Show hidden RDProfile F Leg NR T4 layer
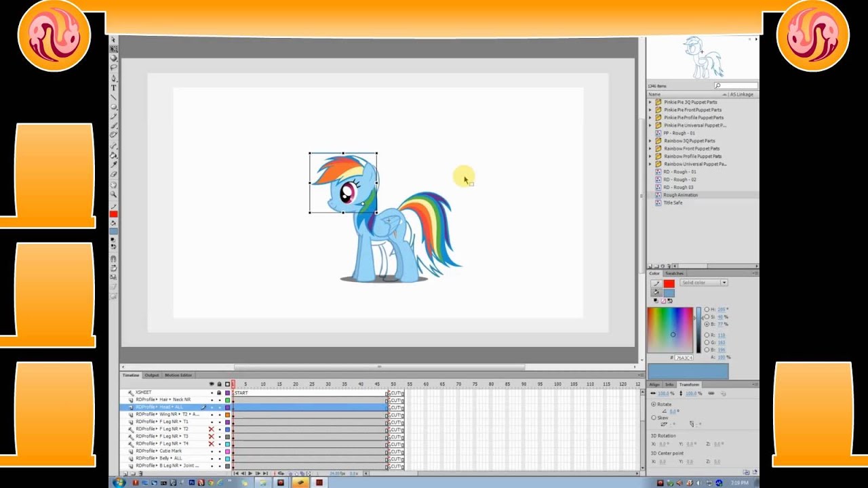Image resolution: width=868 pixels, height=488 pixels. 212,443
